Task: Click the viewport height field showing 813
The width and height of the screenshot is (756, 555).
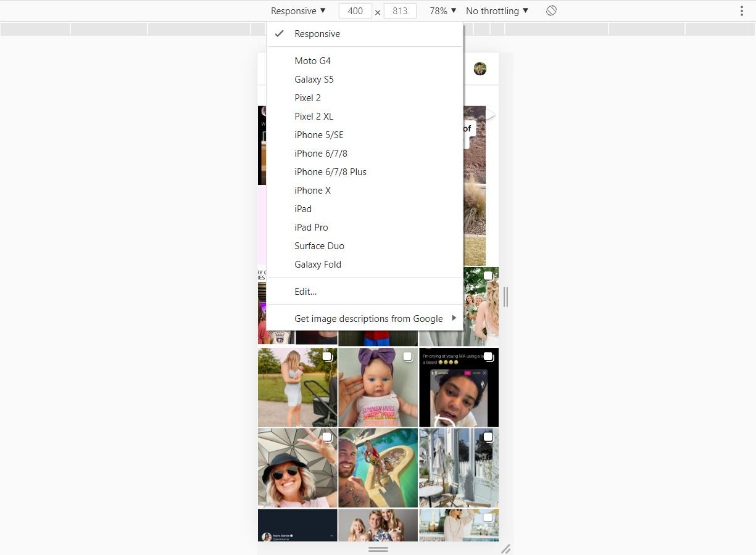Action: 400,10
